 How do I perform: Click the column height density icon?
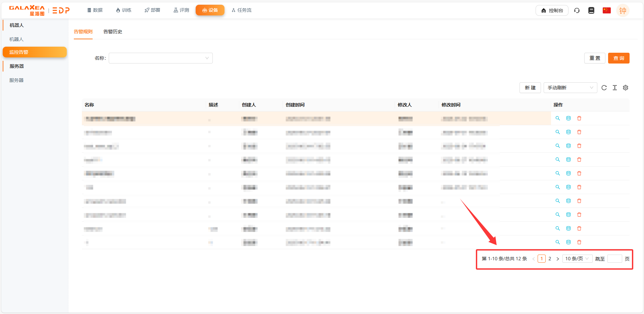614,88
